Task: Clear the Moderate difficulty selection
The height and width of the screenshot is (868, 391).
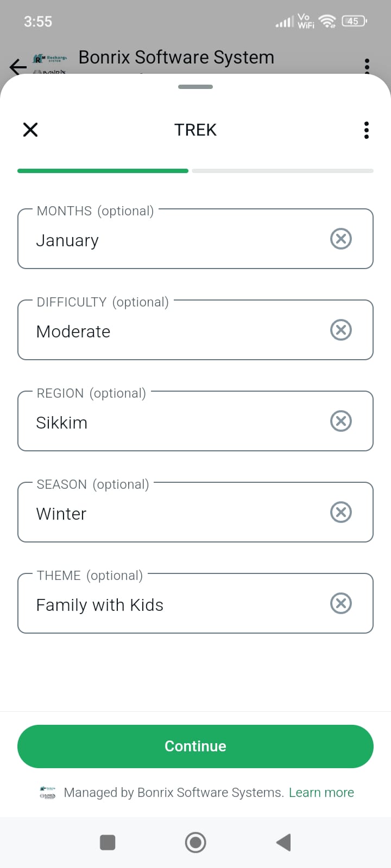Action: coord(341,330)
